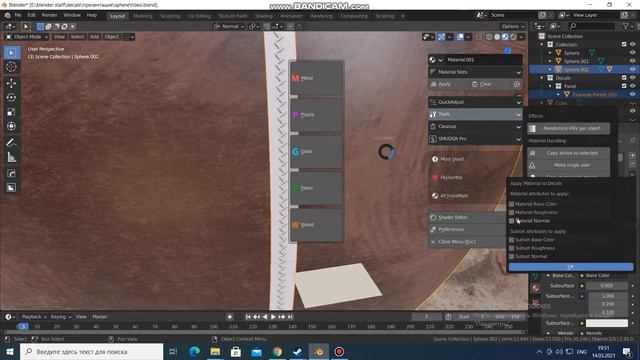The image size is (640, 360).
Task: Open the Help menu
Action: (x=92, y=15)
